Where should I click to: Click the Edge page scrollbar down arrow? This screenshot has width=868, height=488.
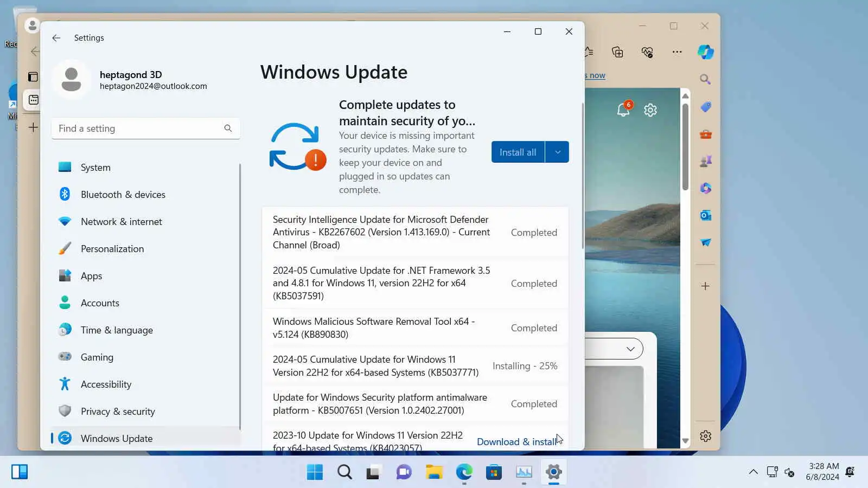685,441
